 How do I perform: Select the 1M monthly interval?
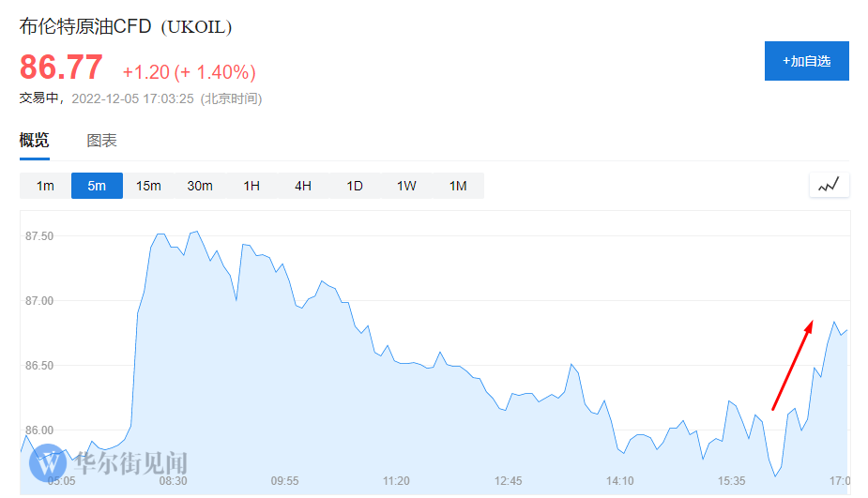pyautogui.click(x=458, y=186)
